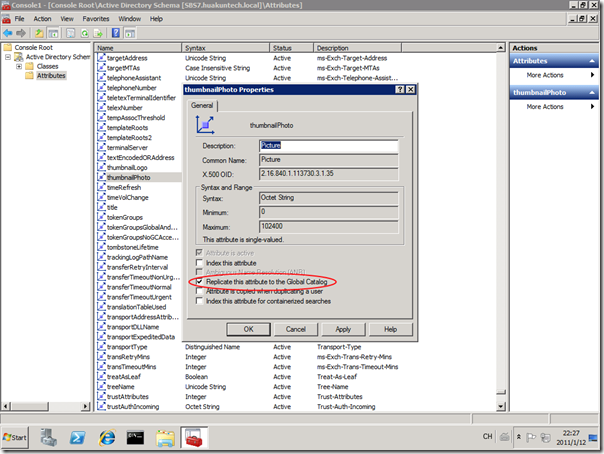Open the File menu
604x454 pixels.
(19, 18)
